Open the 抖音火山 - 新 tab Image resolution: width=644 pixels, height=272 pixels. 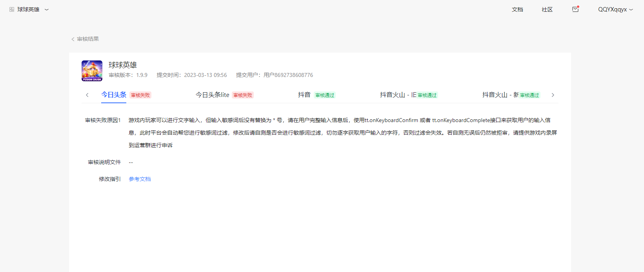click(x=500, y=95)
